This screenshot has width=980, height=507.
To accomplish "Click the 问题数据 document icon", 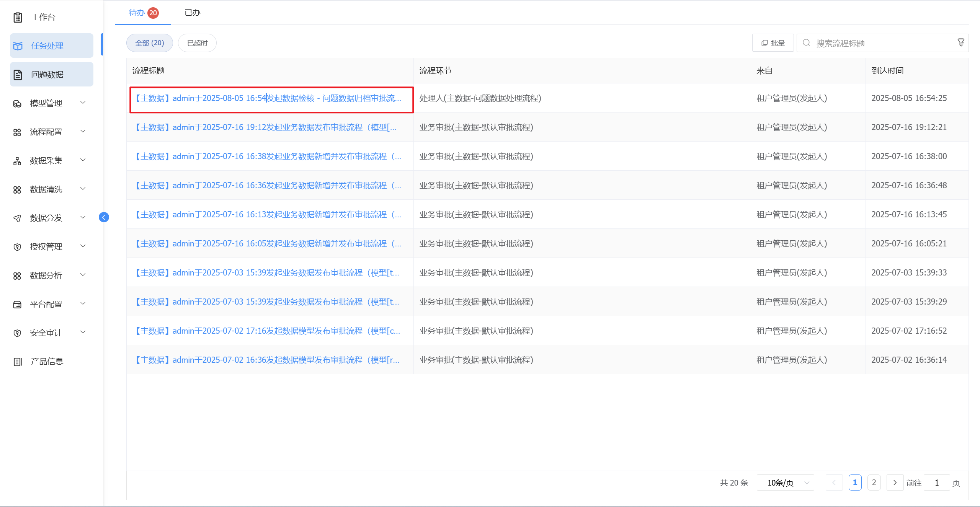I will coord(18,75).
